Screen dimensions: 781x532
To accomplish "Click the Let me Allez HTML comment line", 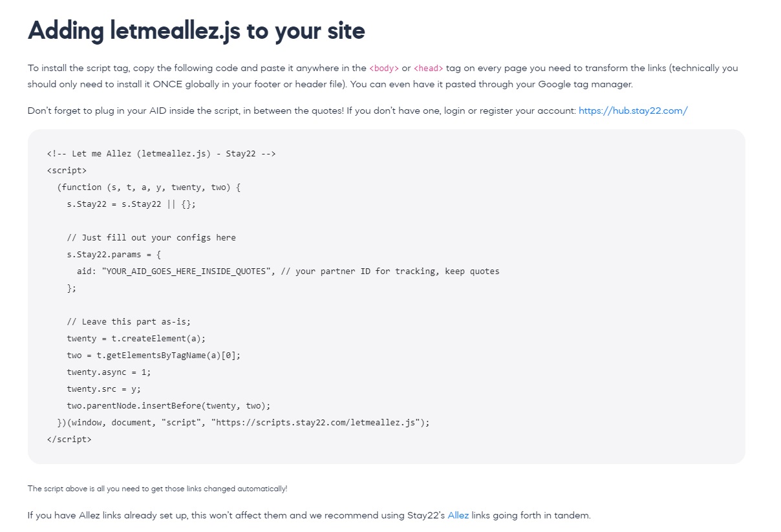I will (162, 153).
